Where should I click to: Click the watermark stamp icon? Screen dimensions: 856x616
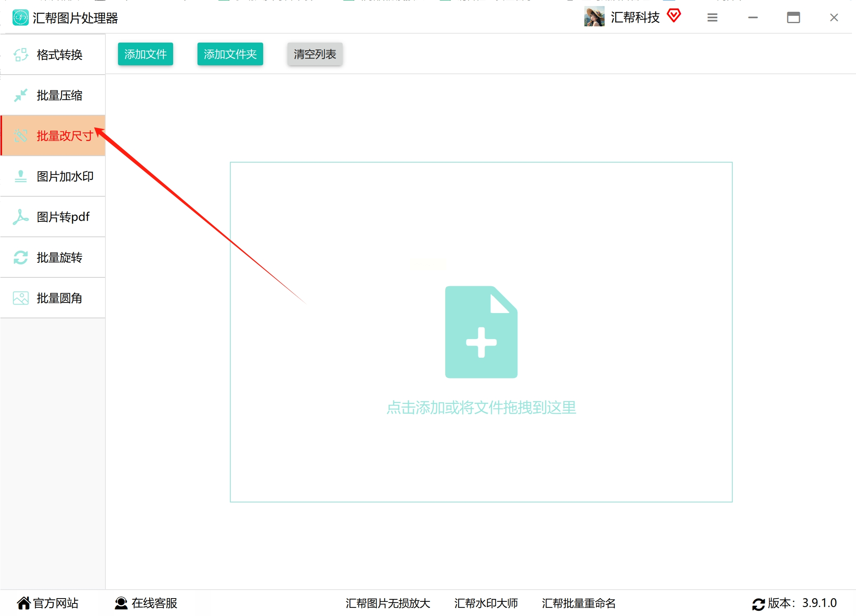(x=21, y=176)
